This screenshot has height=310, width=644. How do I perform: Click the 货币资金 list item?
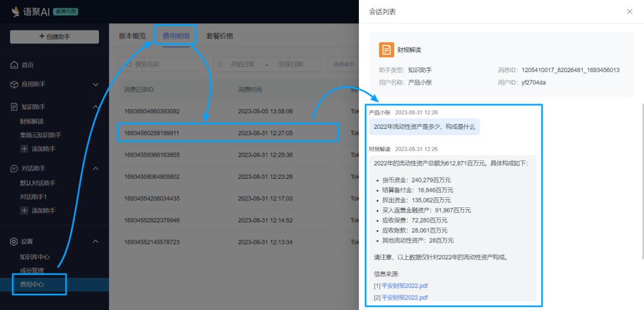coord(416,180)
